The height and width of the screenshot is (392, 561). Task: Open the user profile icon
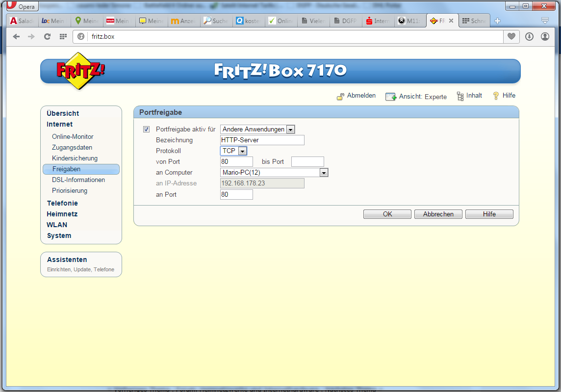[545, 36]
